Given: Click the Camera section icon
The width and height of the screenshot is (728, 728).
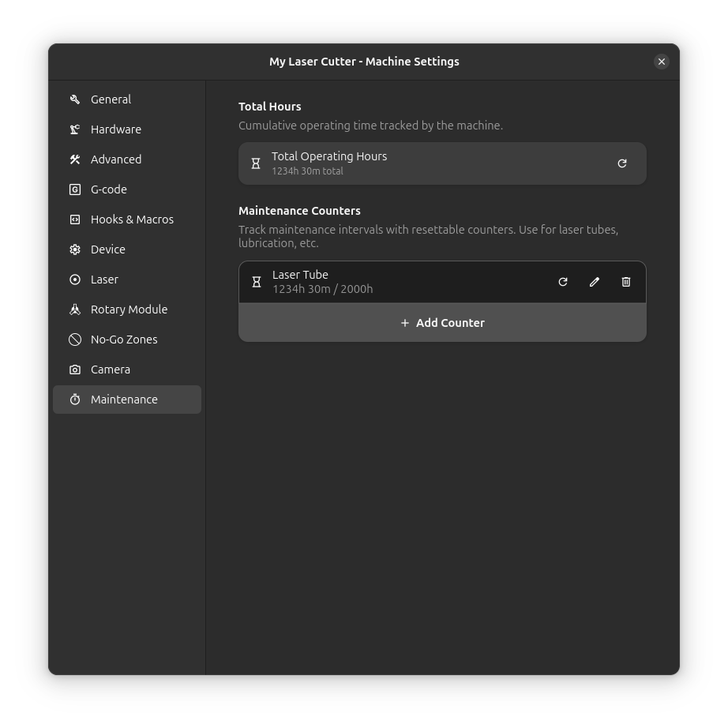Looking at the screenshot, I should pos(74,370).
